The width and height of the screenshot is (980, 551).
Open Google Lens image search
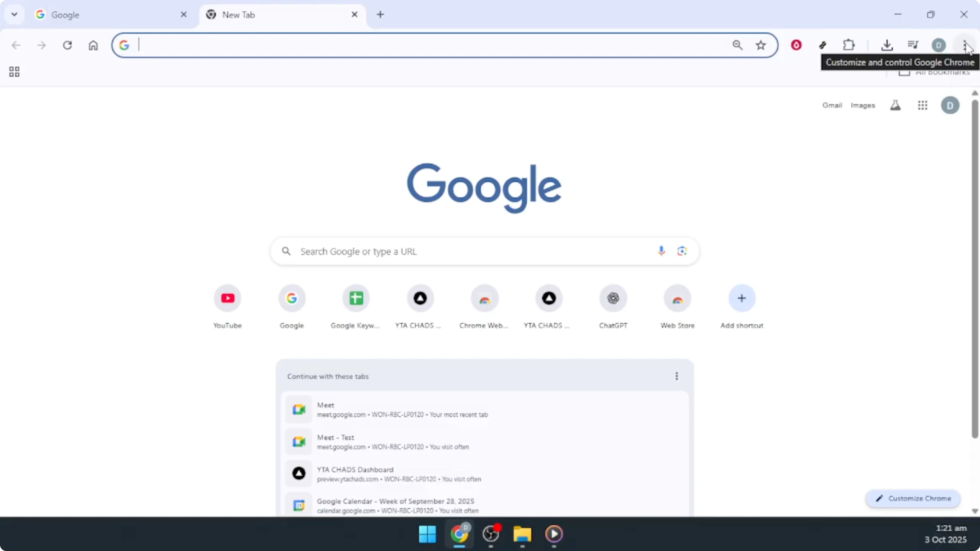tap(682, 251)
